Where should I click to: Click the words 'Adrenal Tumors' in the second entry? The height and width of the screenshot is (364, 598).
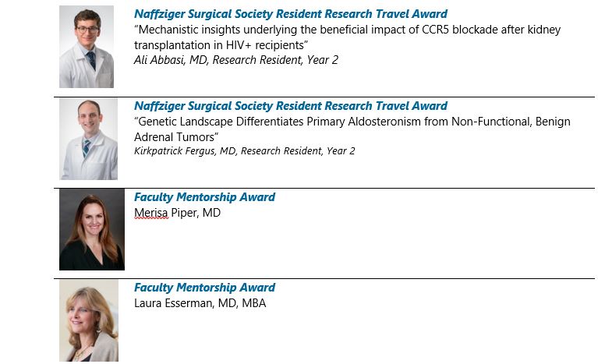pos(175,137)
